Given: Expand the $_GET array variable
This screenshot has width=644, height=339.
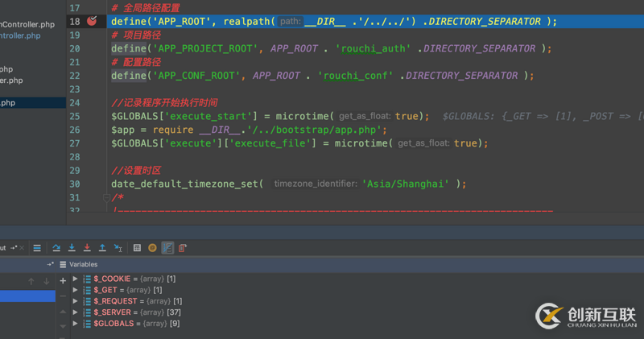Looking at the screenshot, I should click(x=75, y=290).
